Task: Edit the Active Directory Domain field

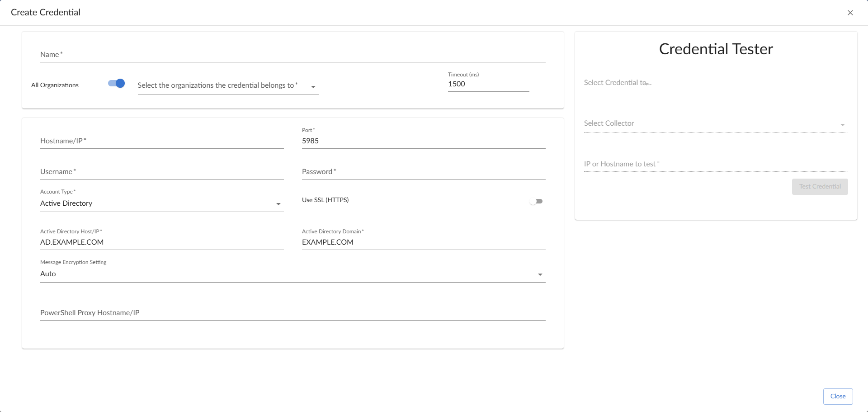Action: 423,242
